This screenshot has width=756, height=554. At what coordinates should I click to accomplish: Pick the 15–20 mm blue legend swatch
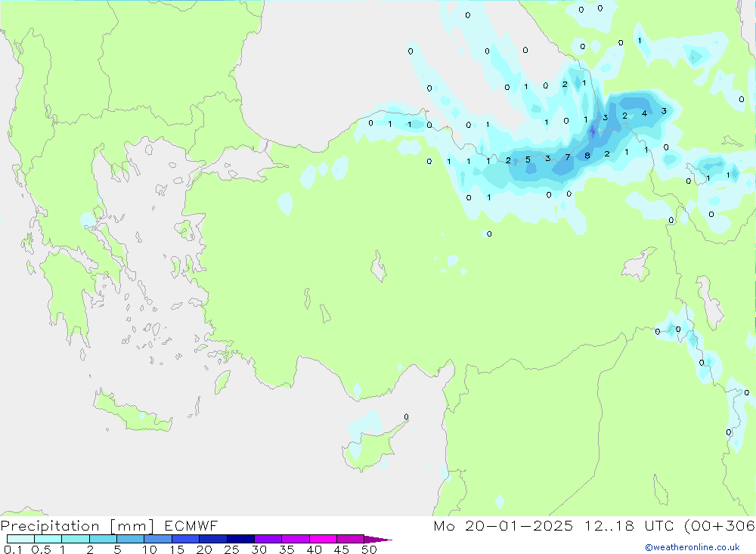[x=185, y=539]
